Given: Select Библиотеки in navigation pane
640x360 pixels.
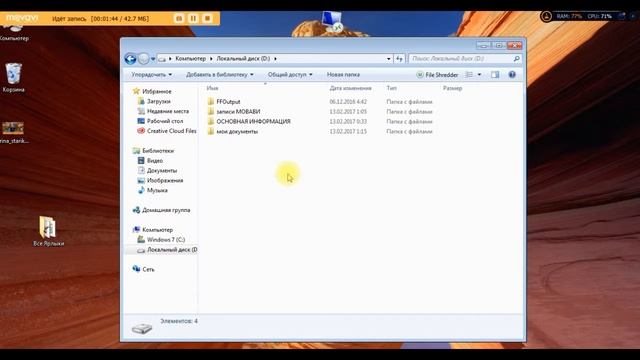Looking at the screenshot, I should pos(158,151).
